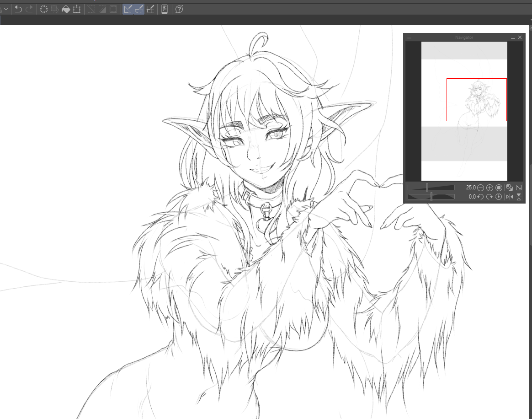Click the Undo arrow in the command bar
Image resolution: width=532 pixels, height=419 pixels.
click(18, 9)
